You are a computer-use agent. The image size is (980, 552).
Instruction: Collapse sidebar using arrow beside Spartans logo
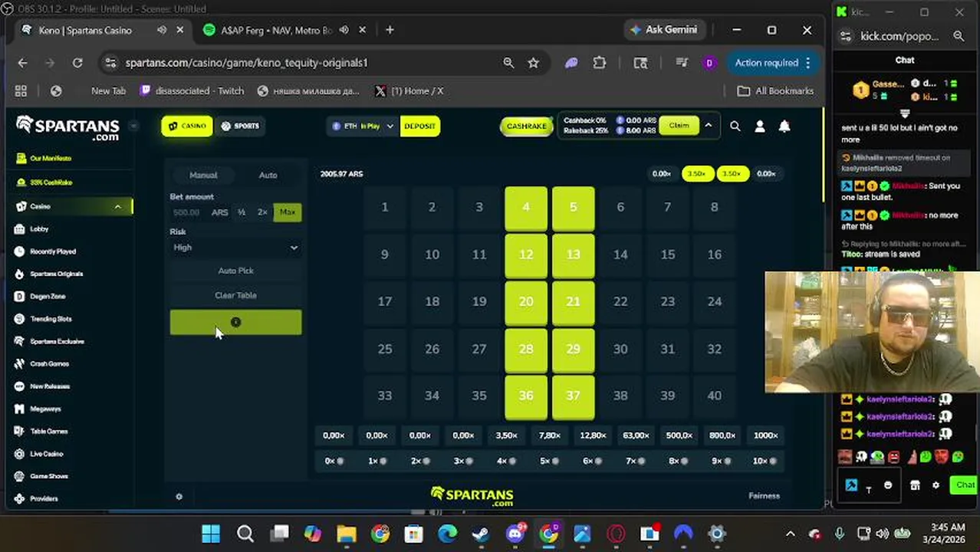(133, 126)
